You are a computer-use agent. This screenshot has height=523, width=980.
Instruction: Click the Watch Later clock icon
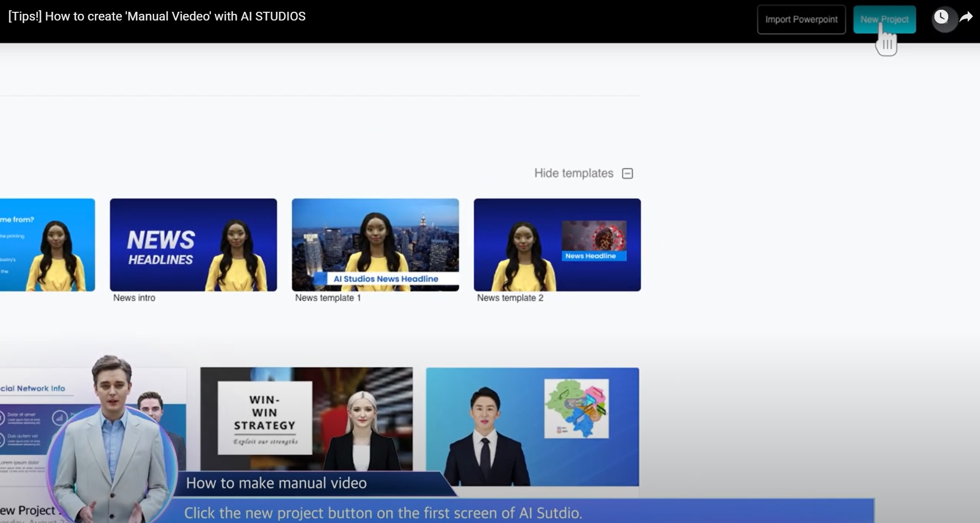(941, 17)
